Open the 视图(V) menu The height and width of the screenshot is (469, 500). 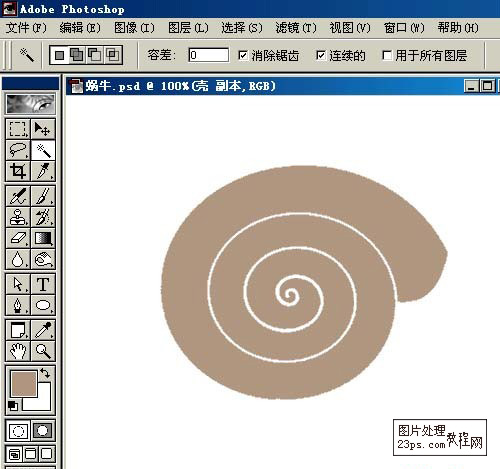pyautogui.click(x=350, y=28)
